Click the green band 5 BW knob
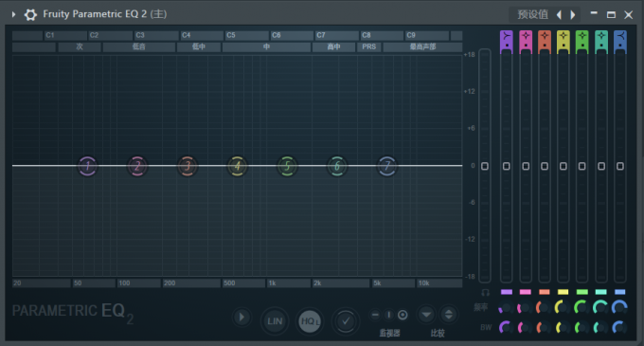Image resolution: width=644 pixels, height=346 pixels. click(581, 327)
